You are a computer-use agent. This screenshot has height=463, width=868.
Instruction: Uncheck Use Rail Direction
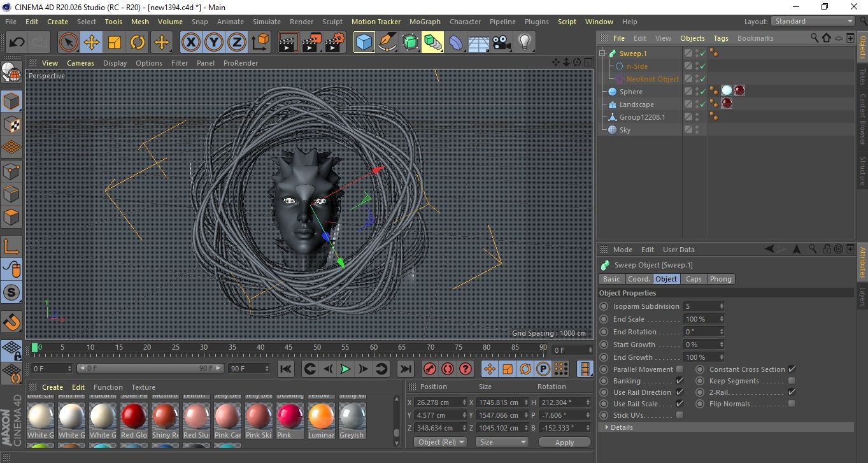tap(679, 392)
